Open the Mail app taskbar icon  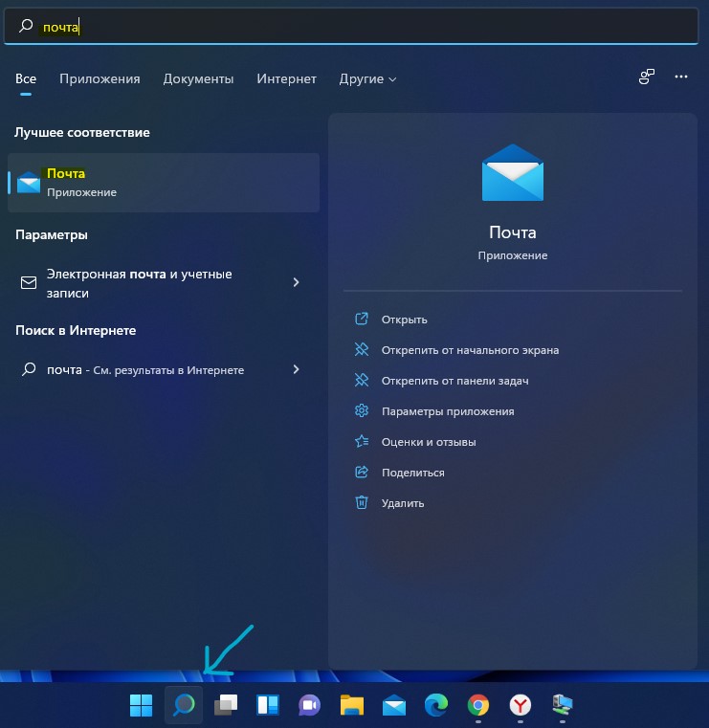point(394,705)
